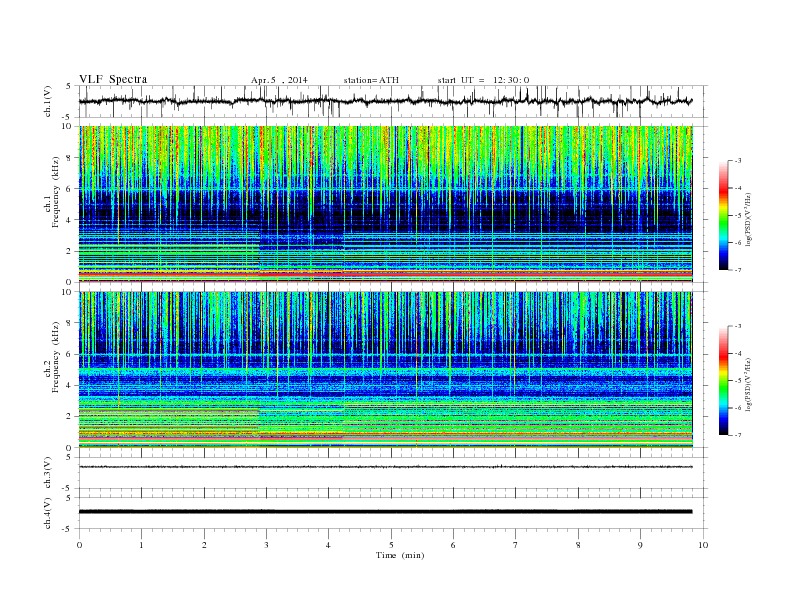The width and height of the screenshot is (792, 612).
Task: Click time axis tick label "4"
Action: [x=328, y=545]
